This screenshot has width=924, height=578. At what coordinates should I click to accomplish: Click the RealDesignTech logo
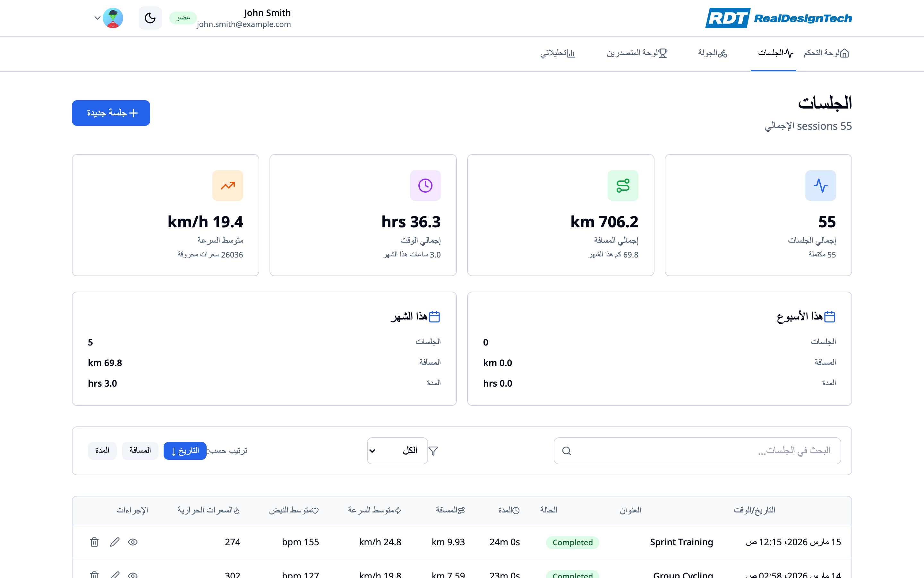point(779,18)
